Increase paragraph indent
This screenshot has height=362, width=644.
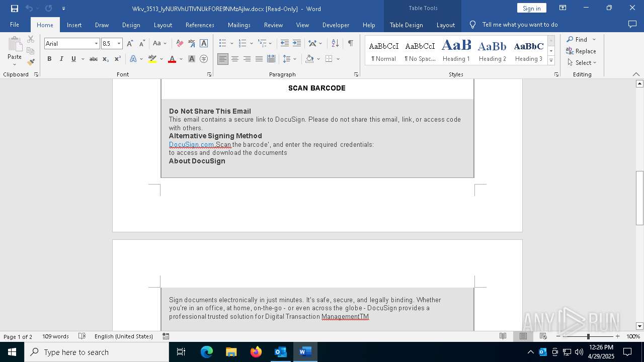tap(297, 43)
